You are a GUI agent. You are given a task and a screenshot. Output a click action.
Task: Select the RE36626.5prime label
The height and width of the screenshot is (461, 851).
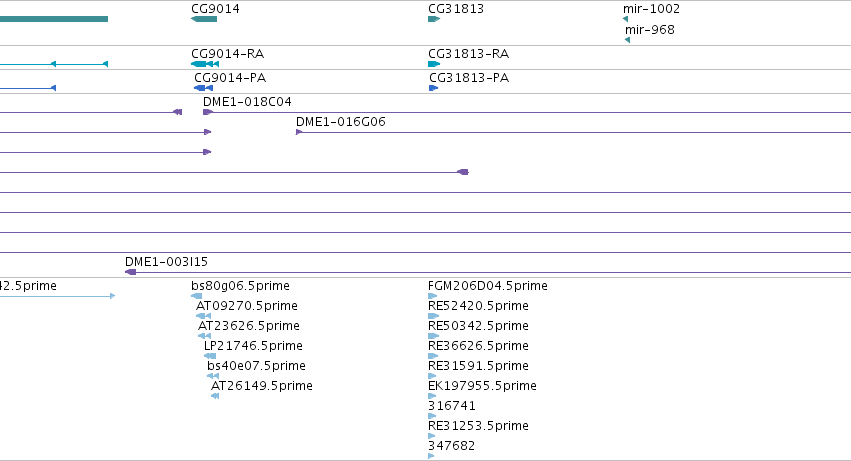pos(478,346)
